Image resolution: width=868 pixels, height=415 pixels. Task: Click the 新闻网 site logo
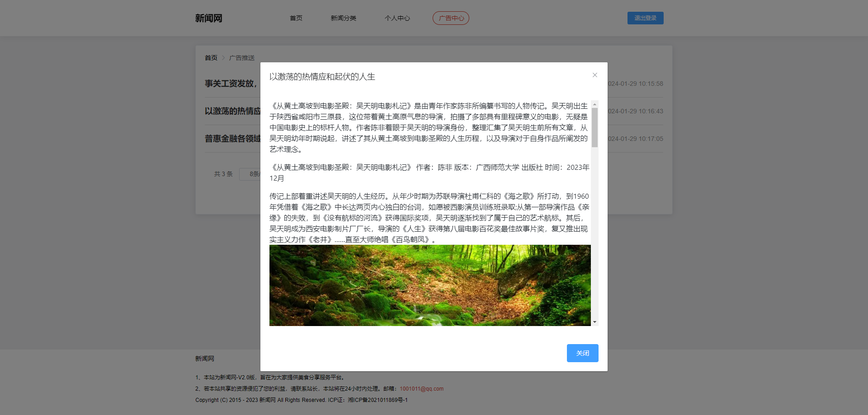208,18
